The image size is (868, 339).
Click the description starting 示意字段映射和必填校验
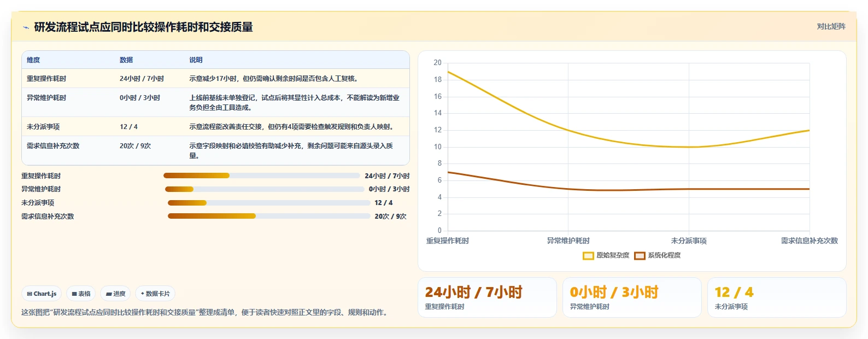[291, 151]
